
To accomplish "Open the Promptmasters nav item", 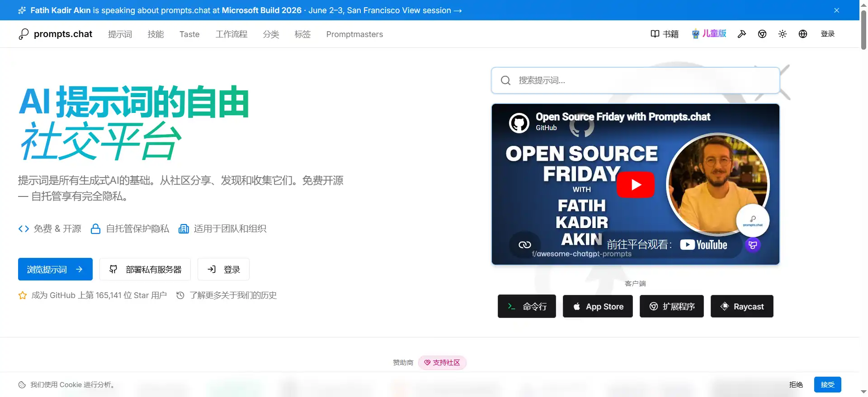I will [354, 34].
